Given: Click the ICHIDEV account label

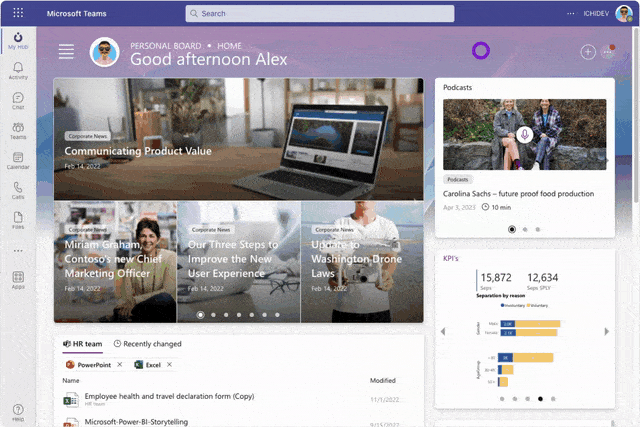Looking at the screenshot, I should (x=596, y=13).
